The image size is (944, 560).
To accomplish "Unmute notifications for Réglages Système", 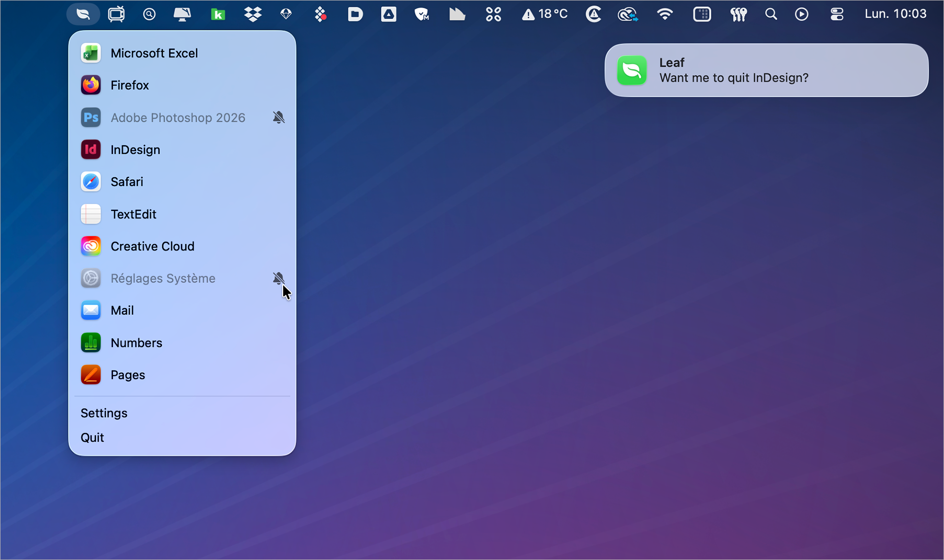I will (x=279, y=279).
